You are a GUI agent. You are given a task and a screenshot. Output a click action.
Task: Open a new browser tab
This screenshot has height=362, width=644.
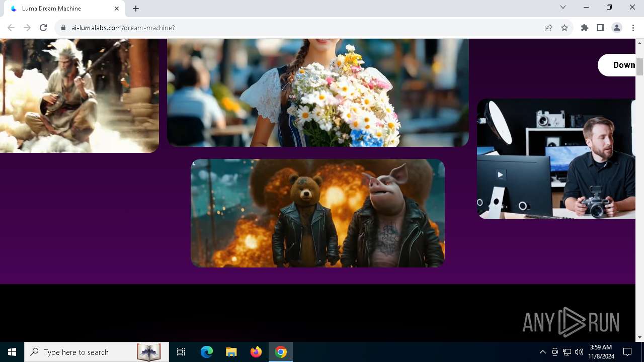(x=136, y=9)
